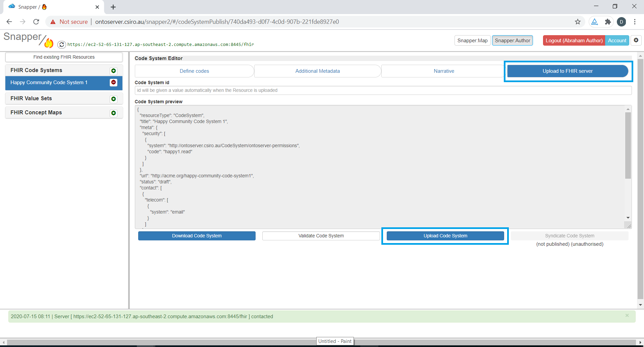Click the Code System id field

click(x=383, y=90)
